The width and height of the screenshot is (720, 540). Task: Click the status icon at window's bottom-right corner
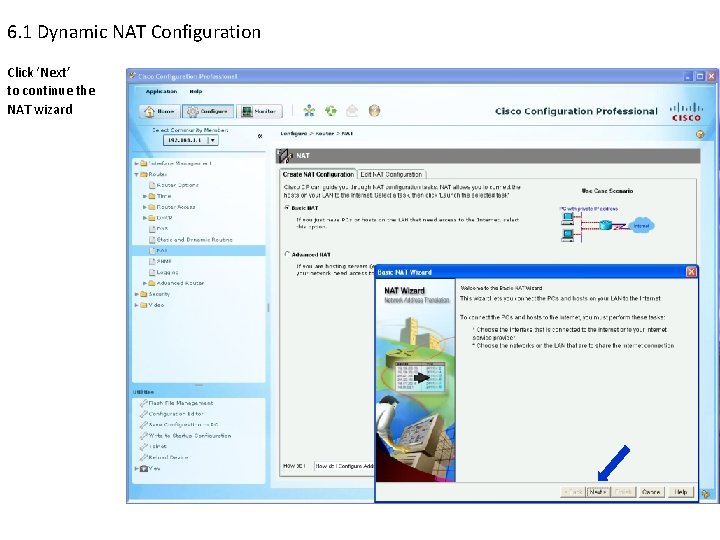[x=706, y=494]
